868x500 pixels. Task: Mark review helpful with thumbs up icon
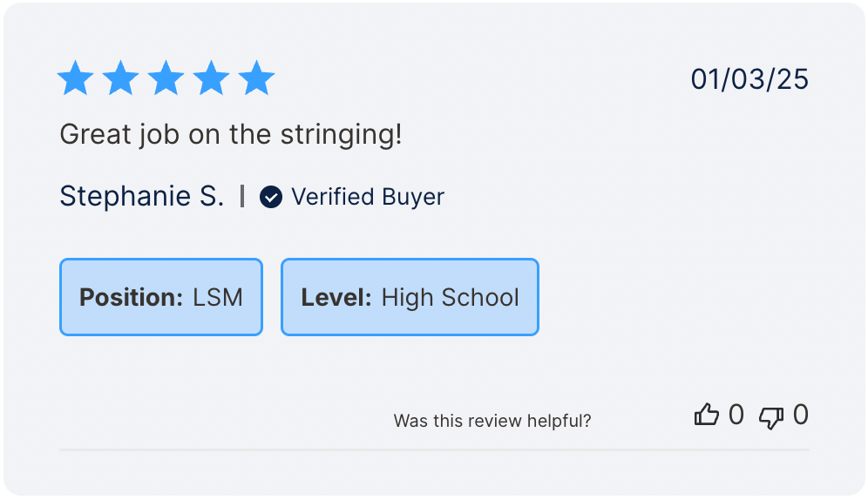point(706,416)
